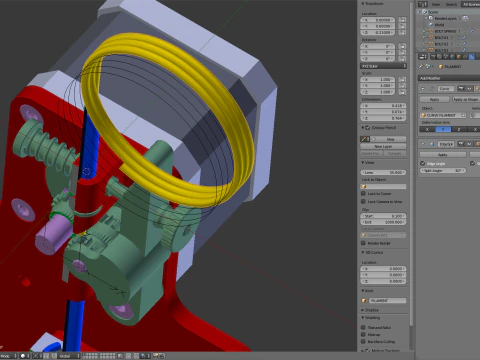Click the OpenGL render image icon
The width and height of the screenshot is (480, 360).
coord(155,356)
